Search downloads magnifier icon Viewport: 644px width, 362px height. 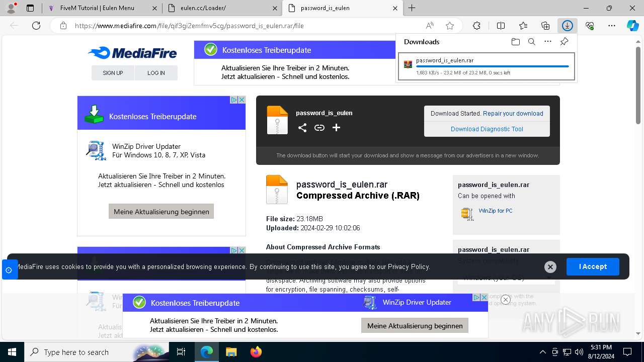(x=531, y=42)
